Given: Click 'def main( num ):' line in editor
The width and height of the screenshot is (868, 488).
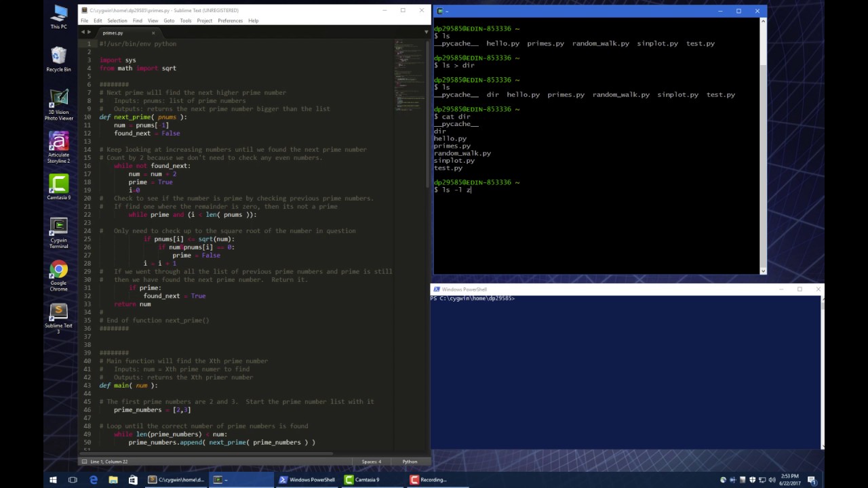Looking at the screenshot, I should (x=128, y=385).
